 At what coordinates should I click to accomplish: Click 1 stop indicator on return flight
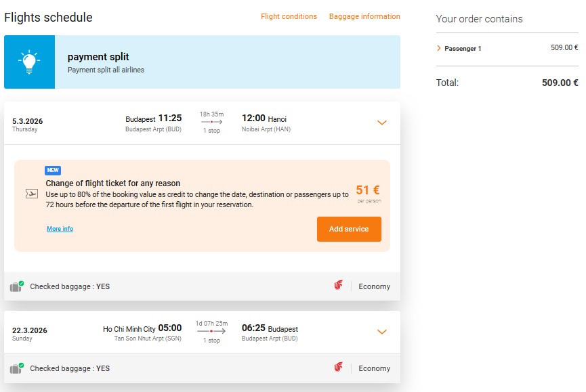[211, 340]
